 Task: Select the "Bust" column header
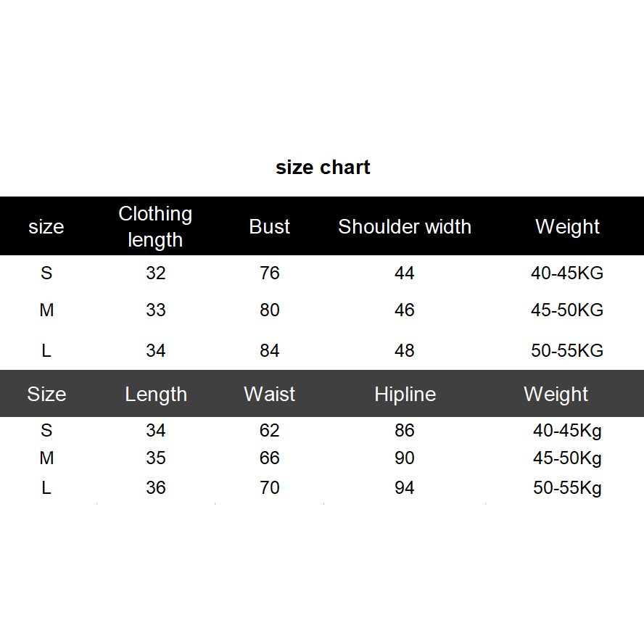point(269,227)
